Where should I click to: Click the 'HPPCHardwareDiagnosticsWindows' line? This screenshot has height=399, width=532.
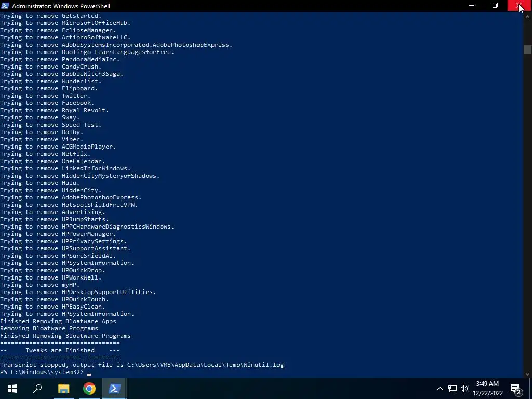pyautogui.click(x=87, y=227)
